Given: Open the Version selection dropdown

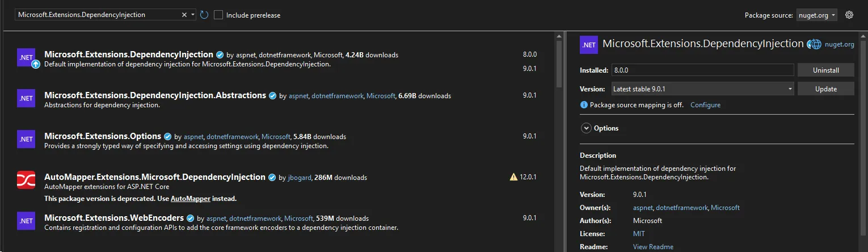Looking at the screenshot, I should point(702,89).
